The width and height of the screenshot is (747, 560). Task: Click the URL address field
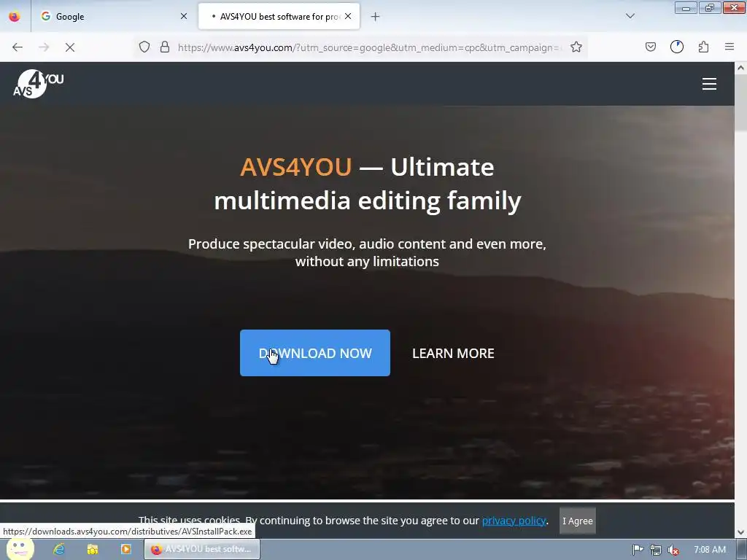(370, 47)
